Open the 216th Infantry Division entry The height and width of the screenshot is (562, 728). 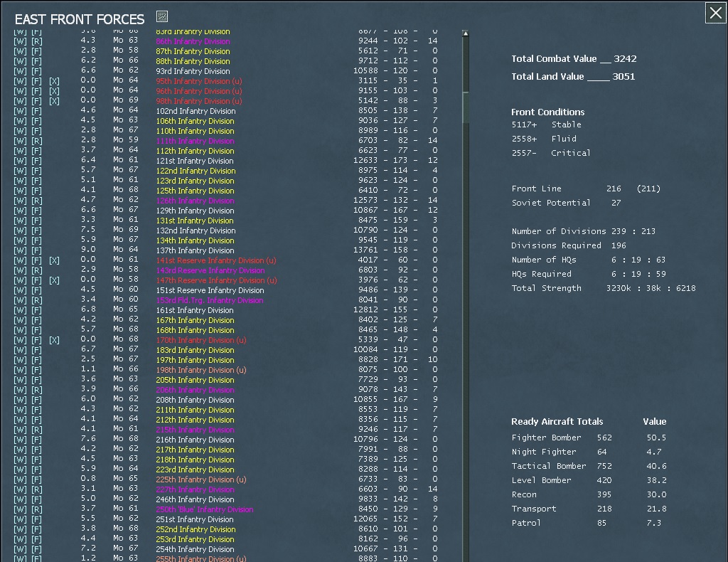pos(195,440)
